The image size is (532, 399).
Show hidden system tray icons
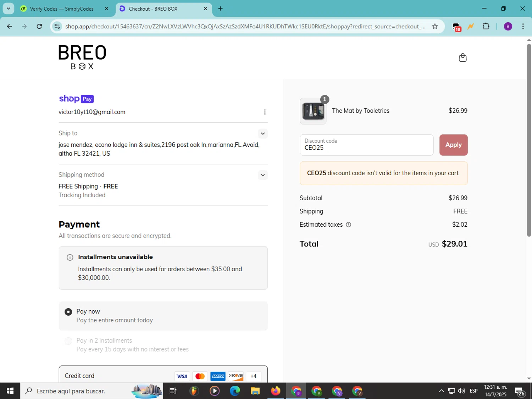coord(441,391)
